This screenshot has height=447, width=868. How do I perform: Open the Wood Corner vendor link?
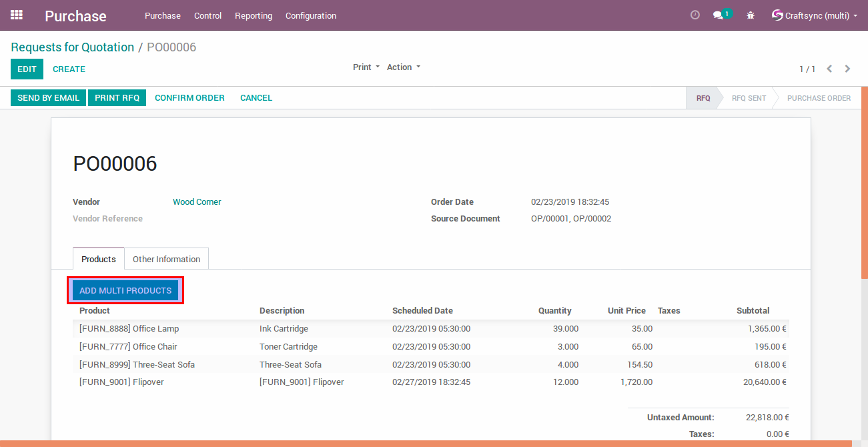[197, 201]
